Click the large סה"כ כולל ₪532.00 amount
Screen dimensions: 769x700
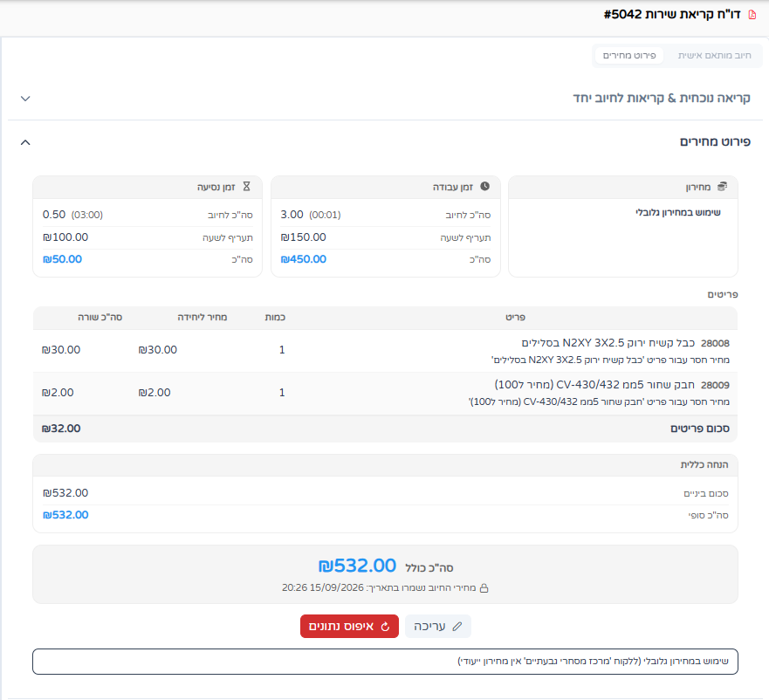(x=357, y=566)
